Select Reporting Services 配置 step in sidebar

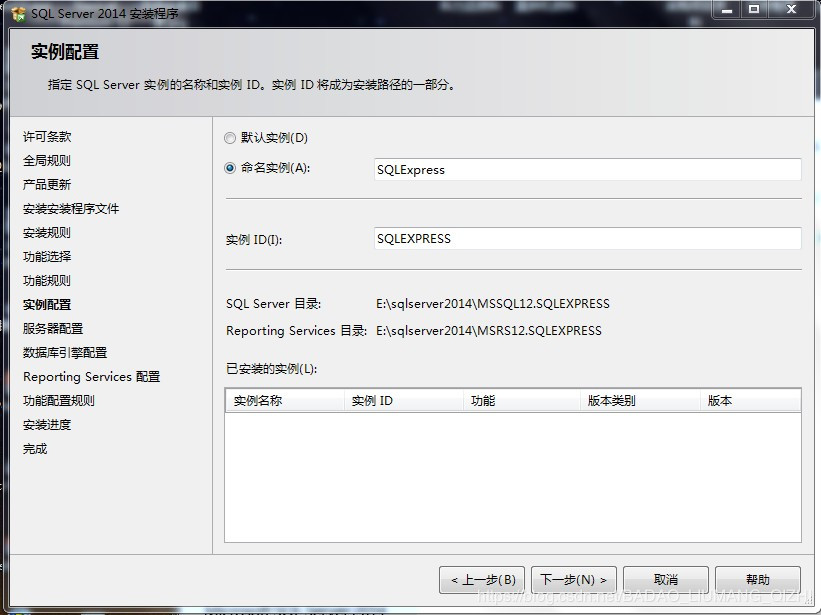click(91, 377)
